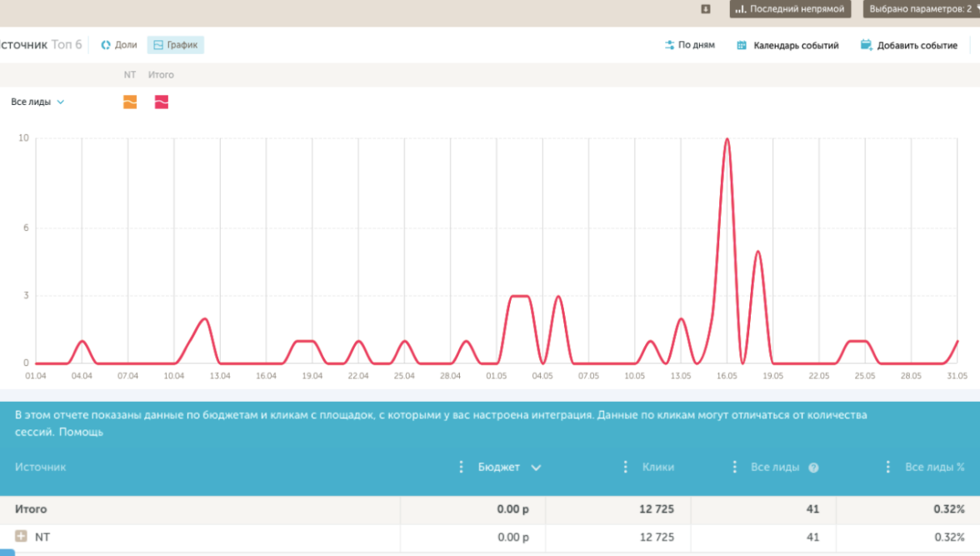The width and height of the screenshot is (980, 556).
Task: Click 'Добавить событие' button
Action: pos(909,46)
